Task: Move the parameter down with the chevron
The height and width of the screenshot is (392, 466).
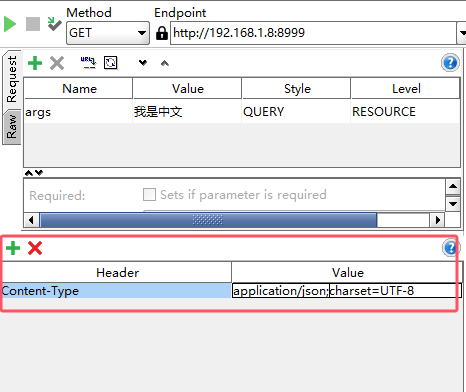Action: (143, 63)
